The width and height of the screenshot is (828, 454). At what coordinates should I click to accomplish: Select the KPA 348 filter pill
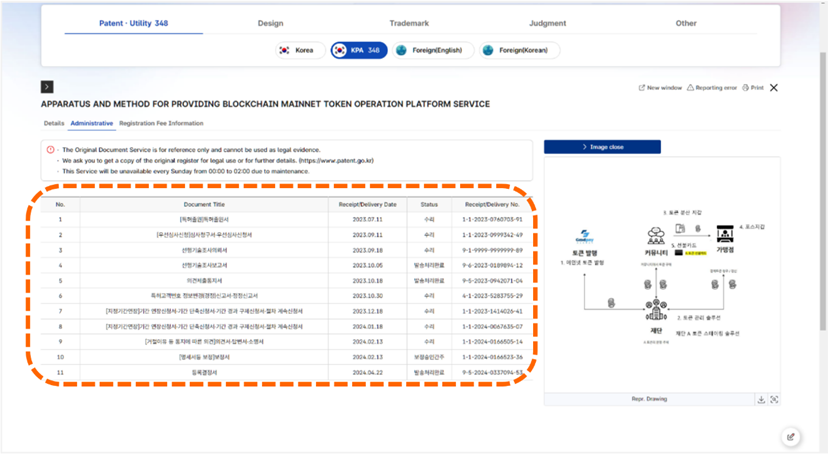coord(358,50)
